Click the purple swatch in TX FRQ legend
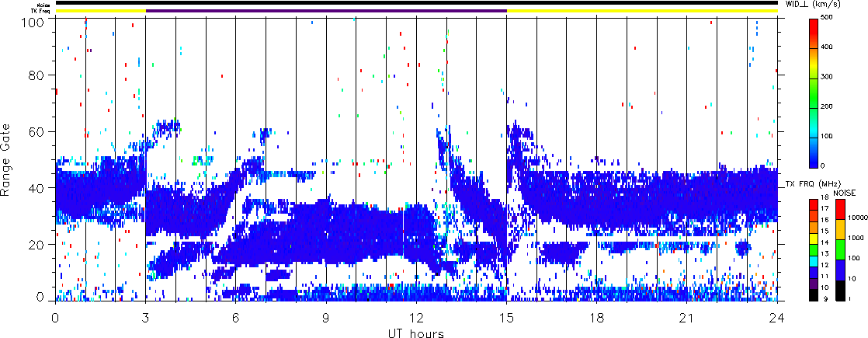 click(x=814, y=284)
